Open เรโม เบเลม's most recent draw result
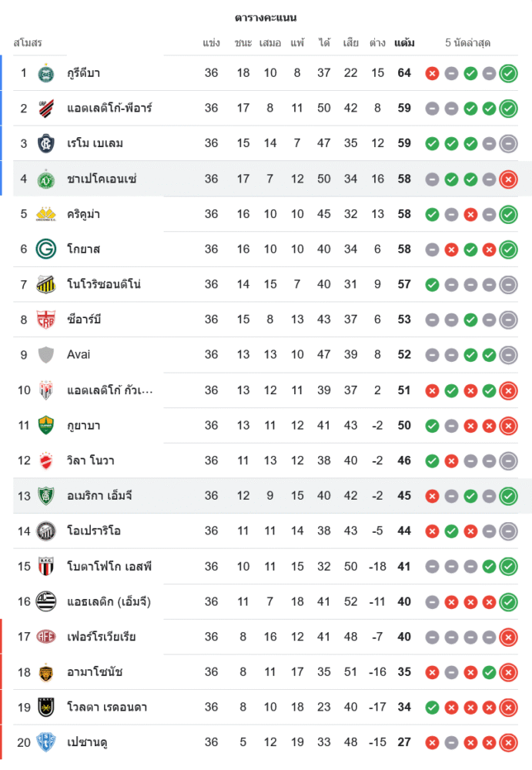Image resolution: width=532 pixels, height=770 pixels. [508, 143]
